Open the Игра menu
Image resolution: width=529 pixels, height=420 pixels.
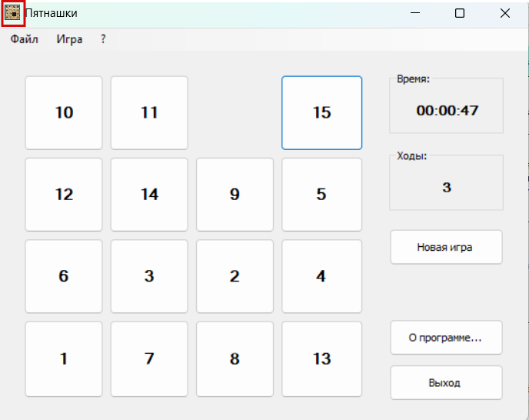click(69, 39)
